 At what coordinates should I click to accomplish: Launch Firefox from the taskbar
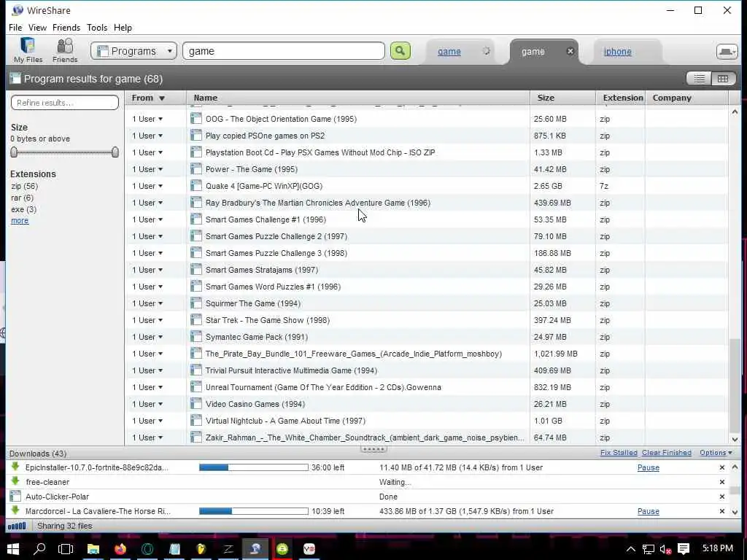[120, 548]
